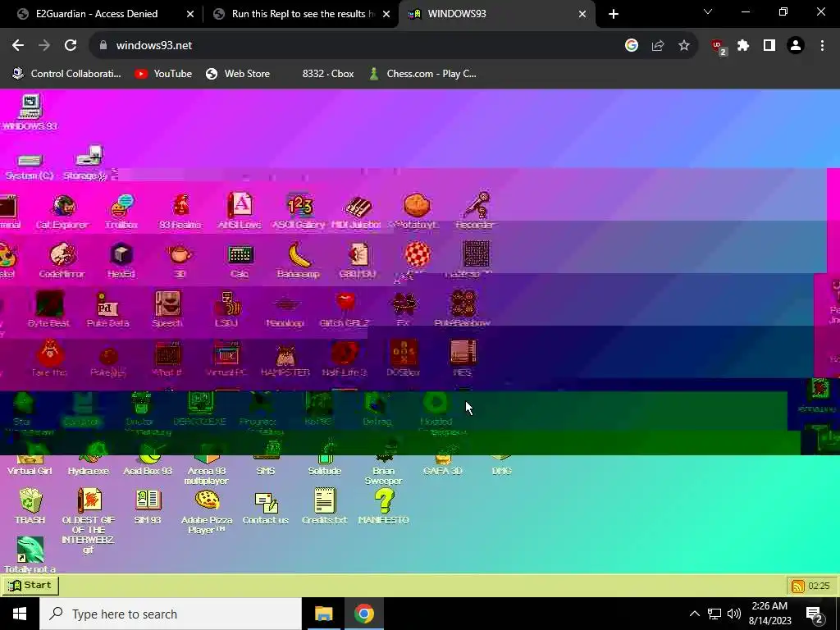840x630 pixels.
Task: Launch Cat Explorer from the desktop
Action: tap(62, 211)
